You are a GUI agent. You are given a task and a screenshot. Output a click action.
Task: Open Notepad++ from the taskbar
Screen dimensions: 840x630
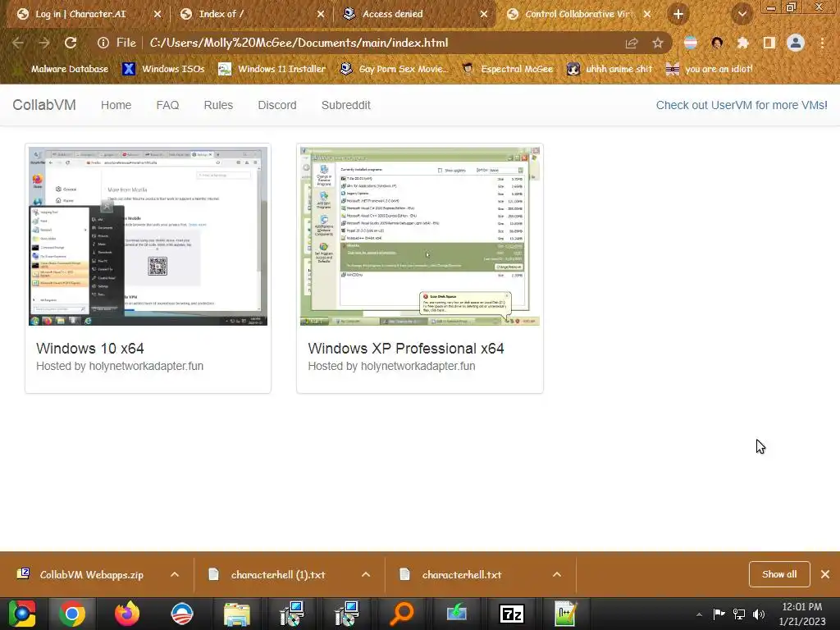566,614
